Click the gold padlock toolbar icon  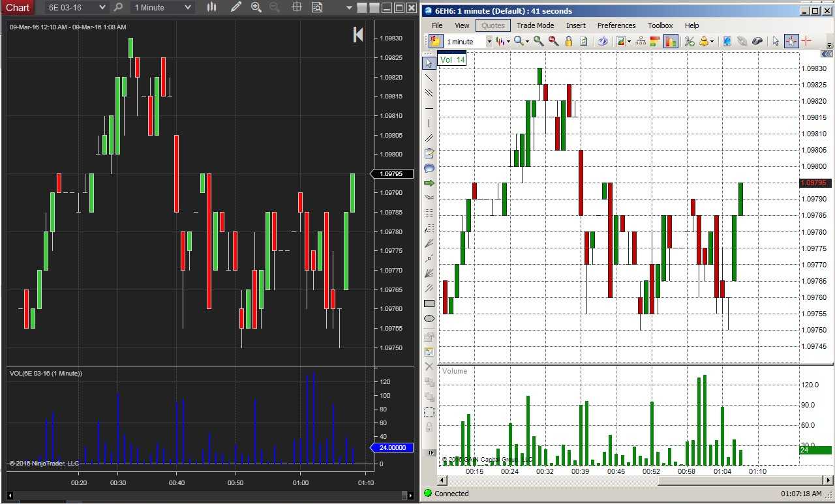coord(569,41)
